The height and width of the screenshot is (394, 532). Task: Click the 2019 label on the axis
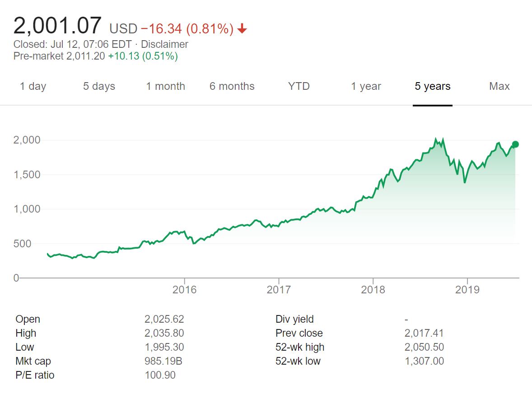pyautogui.click(x=467, y=289)
